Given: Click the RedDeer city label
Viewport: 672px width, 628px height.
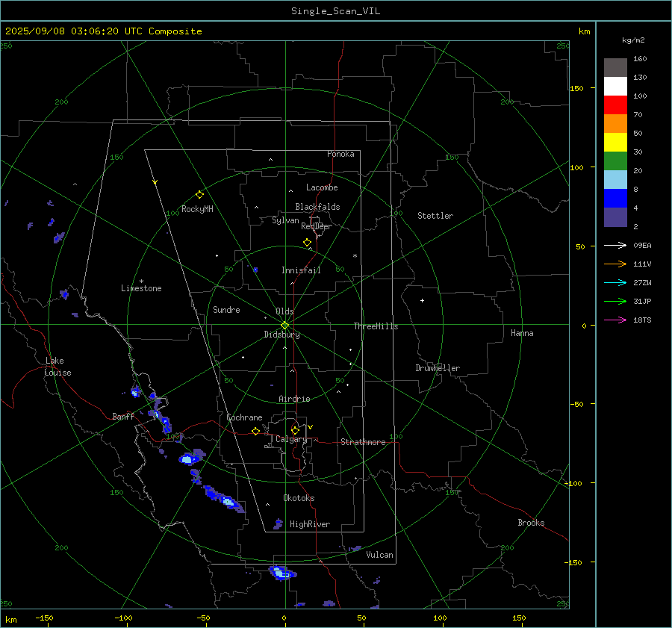Looking at the screenshot, I should [x=317, y=226].
